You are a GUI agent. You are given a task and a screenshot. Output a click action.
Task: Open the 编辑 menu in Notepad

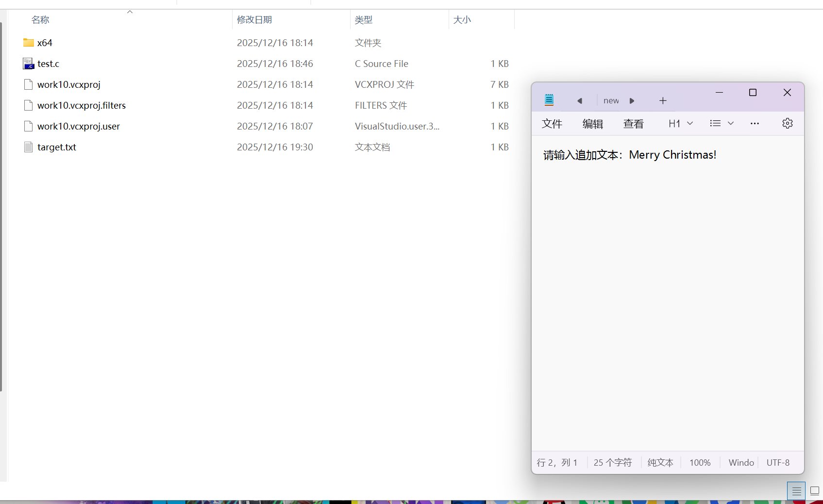coord(593,124)
